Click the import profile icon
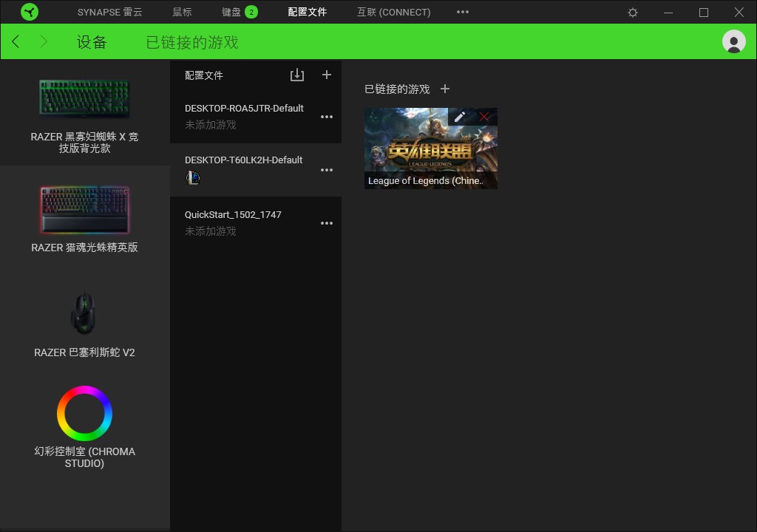The height and width of the screenshot is (532, 757). [x=297, y=75]
